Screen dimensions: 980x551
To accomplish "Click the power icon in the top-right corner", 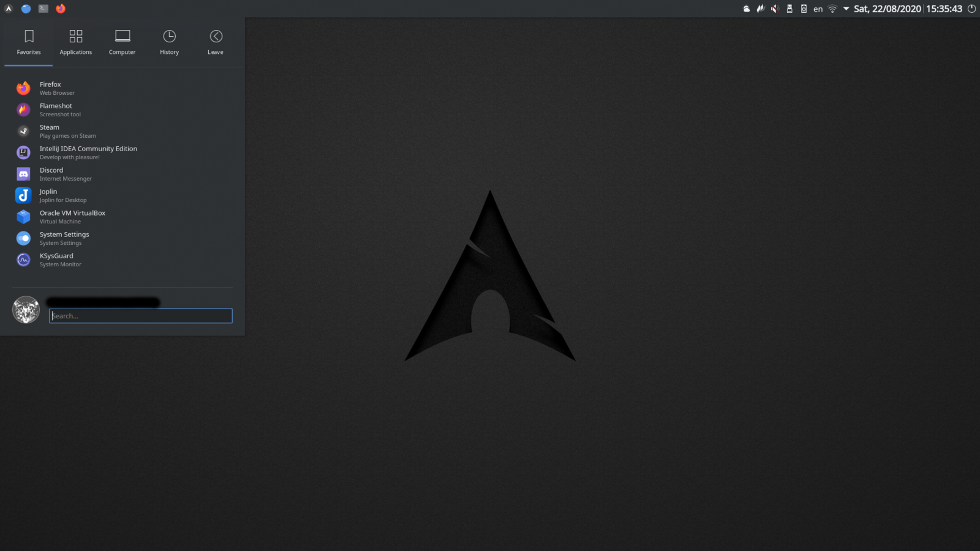I will 971,9.
